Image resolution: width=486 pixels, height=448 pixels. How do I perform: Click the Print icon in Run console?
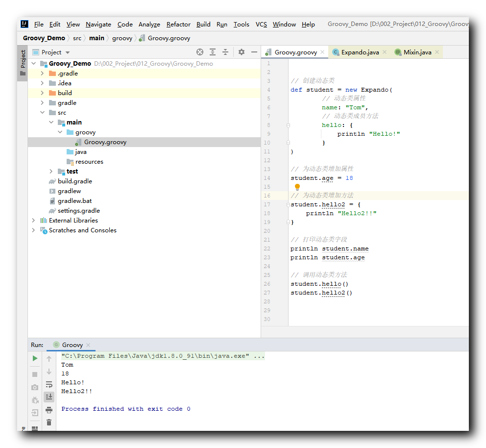point(49,410)
